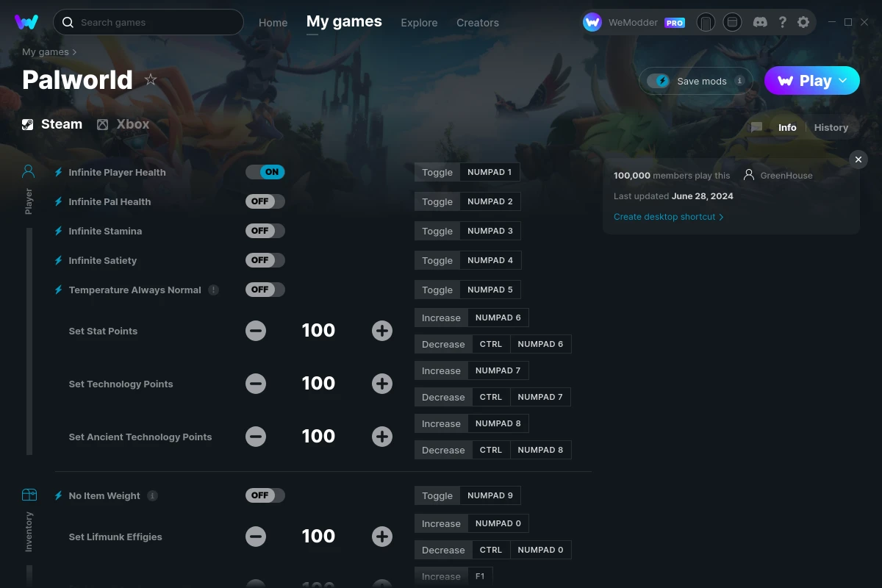Enable the Infinite Stamina switch
Viewport: 882px width, 588px height.
coord(265,230)
